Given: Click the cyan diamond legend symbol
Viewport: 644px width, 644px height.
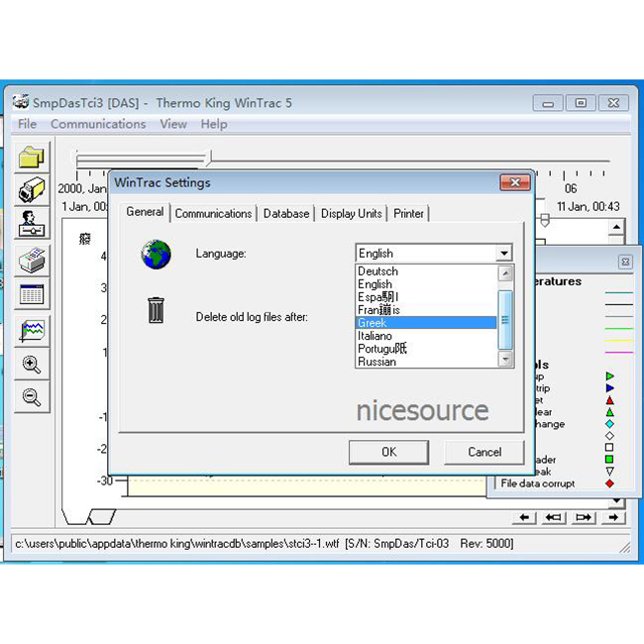Looking at the screenshot, I should pyautogui.click(x=609, y=423).
